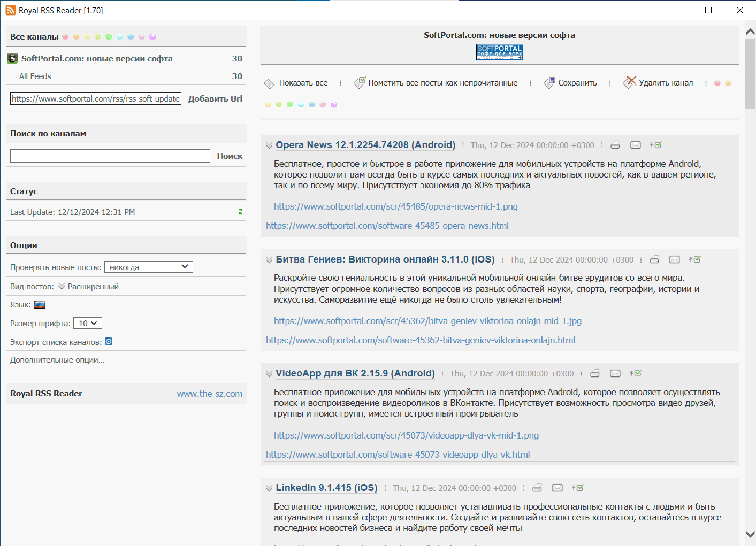Pick the blue color dot next to Все каналы

(x=131, y=37)
